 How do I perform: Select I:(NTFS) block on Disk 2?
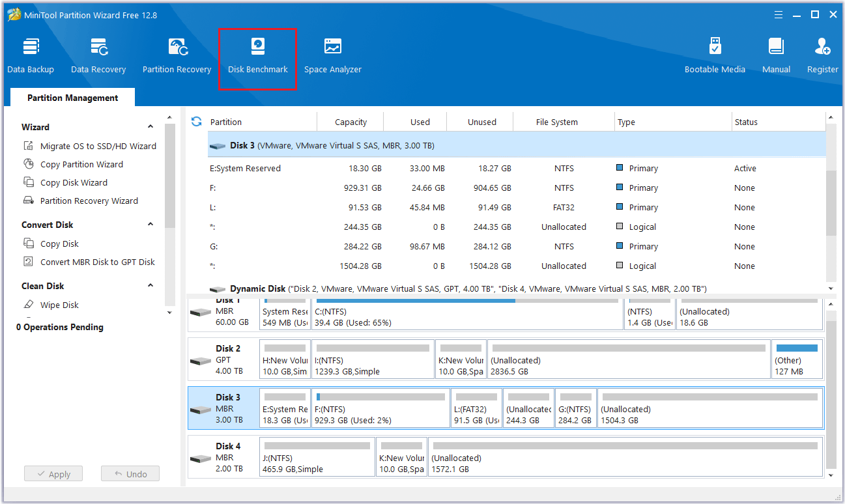click(x=373, y=359)
